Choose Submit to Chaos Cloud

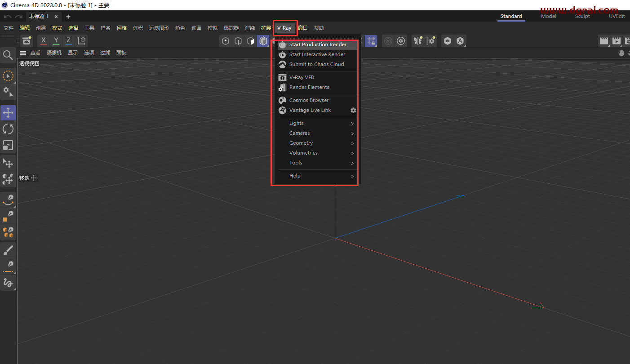(x=318, y=64)
